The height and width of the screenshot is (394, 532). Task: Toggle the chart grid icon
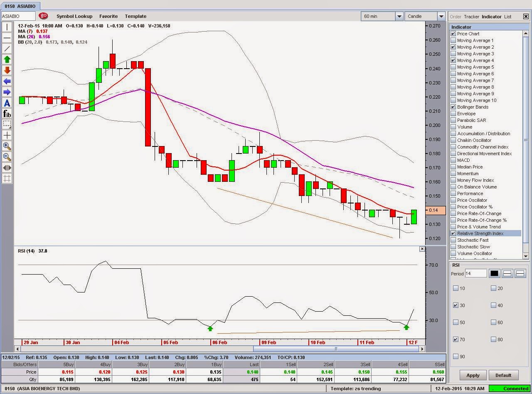click(7, 178)
